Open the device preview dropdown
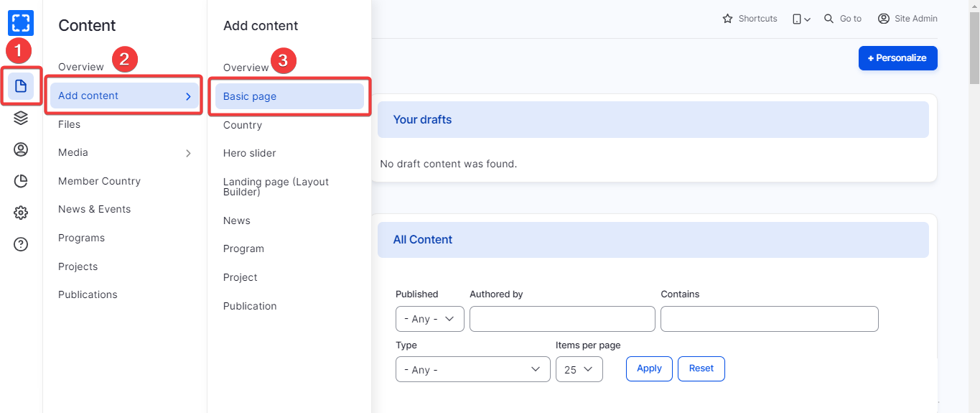This screenshot has width=980, height=413. pos(801,19)
